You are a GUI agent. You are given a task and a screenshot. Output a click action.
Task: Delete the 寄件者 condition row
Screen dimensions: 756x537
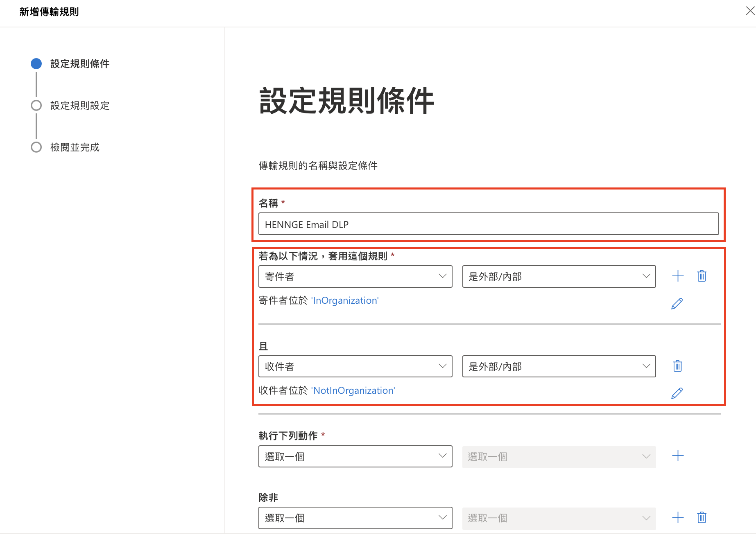pyautogui.click(x=702, y=276)
